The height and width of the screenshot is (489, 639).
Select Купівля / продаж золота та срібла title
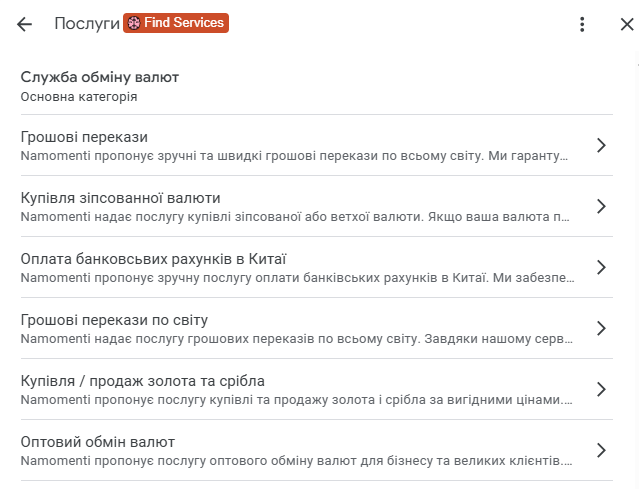tap(142, 380)
